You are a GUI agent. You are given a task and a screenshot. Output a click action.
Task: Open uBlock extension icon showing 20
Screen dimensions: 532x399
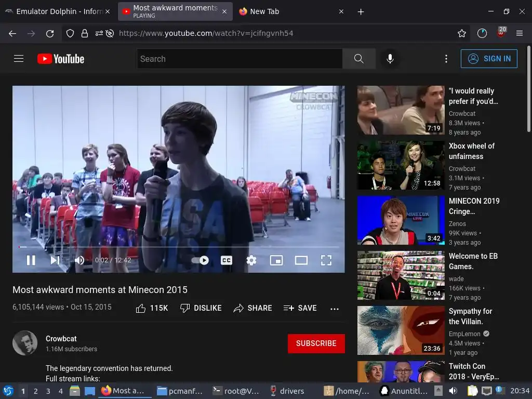click(x=501, y=32)
